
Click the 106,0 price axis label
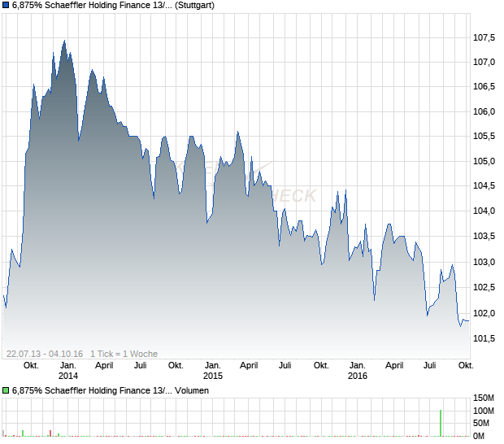tap(484, 111)
